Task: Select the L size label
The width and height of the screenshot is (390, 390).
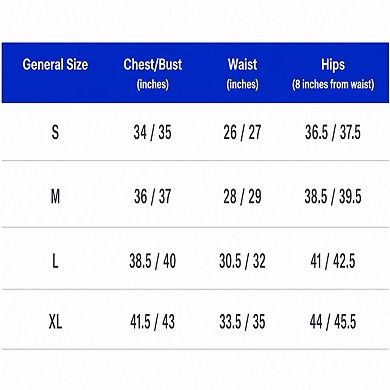Action: (x=55, y=261)
